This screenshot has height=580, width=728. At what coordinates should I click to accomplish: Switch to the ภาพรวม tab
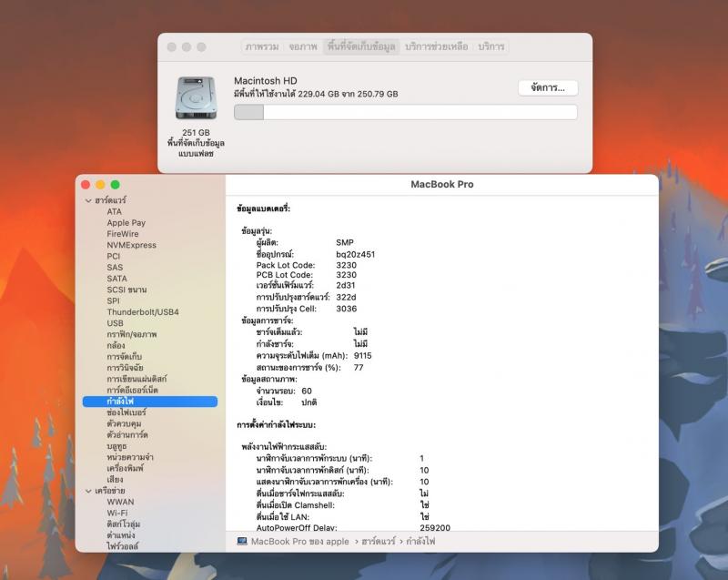tap(262, 46)
